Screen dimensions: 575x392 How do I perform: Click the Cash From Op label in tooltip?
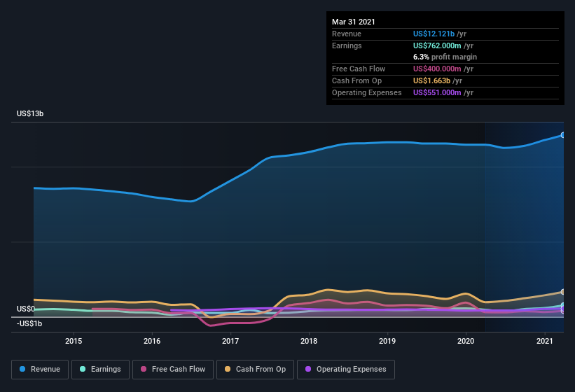click(x=356, y=80)
